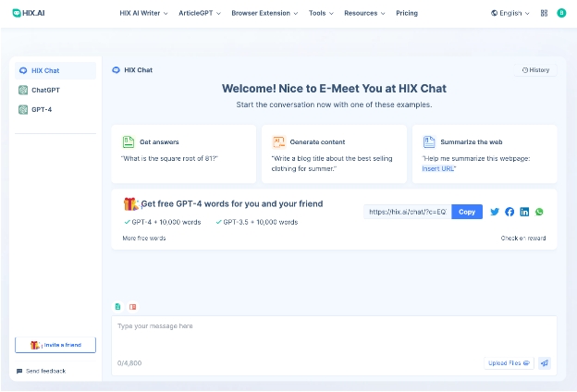Click the ChatGPT logo icon in the sidebar
This screenshot has width=577, height=392.
(x=23, y=90)
